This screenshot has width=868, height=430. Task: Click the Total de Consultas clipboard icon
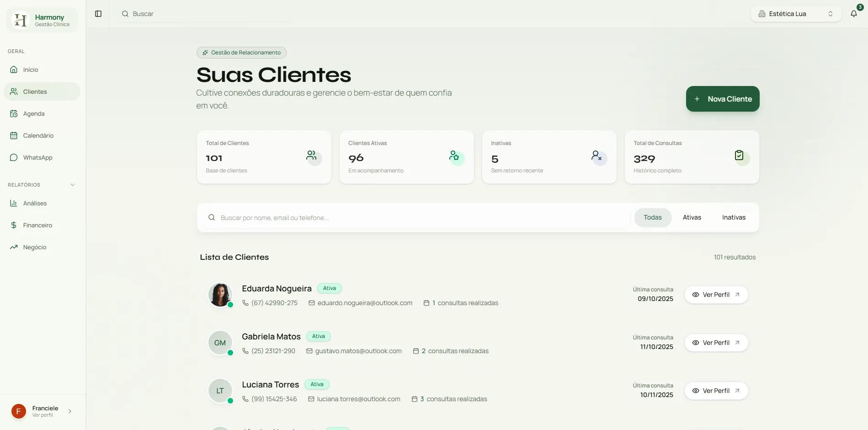click(x=739, y=156)
